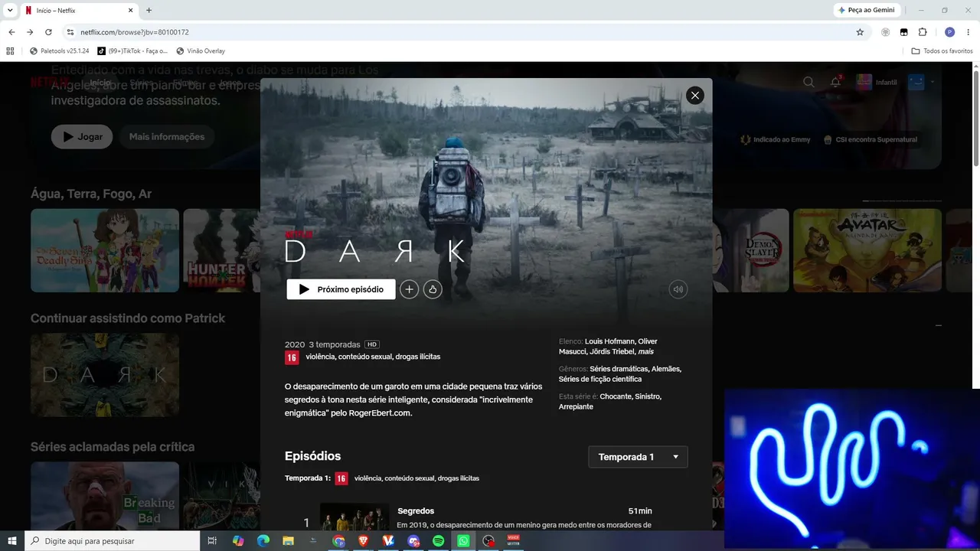Image resolution: width=980 pixels, height=551 pixels.
Task: Open the Séries dramáticas genre link
Action: [619, 369]
